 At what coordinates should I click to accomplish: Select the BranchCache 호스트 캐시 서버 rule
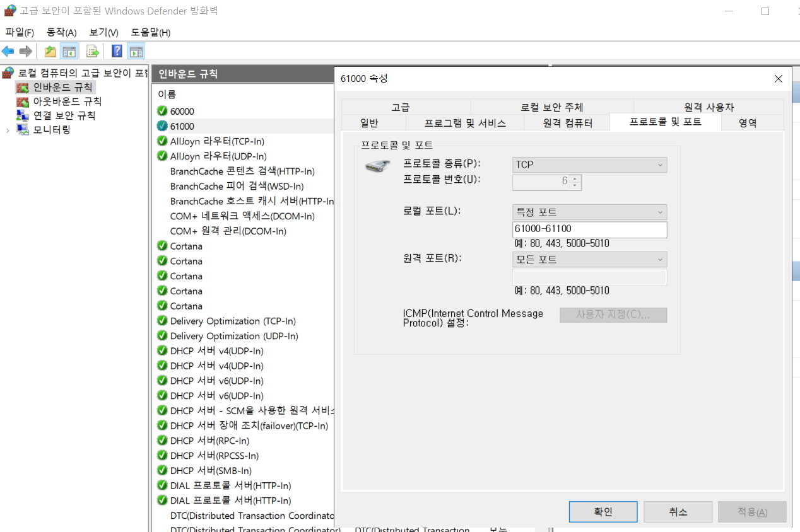coord(252,201)
